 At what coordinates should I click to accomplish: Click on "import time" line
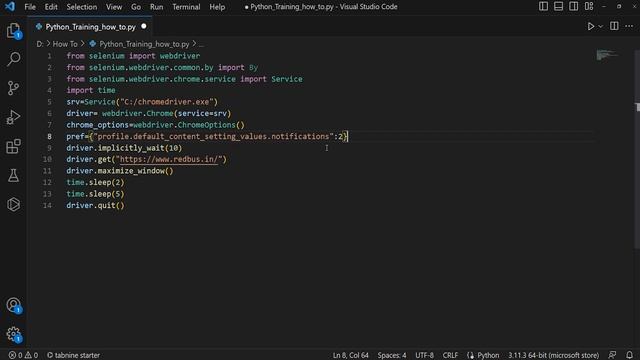pos(91,90)
